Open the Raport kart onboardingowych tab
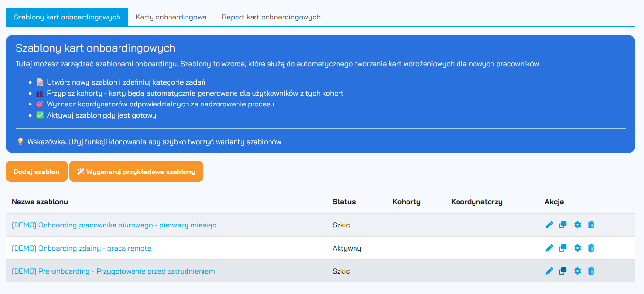The width and height of the screenshot is (644, 294). click(x=271, y=17)
